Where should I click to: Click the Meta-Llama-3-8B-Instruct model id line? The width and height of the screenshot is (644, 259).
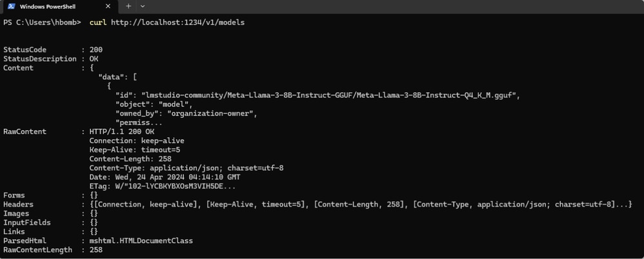point(317,95)
